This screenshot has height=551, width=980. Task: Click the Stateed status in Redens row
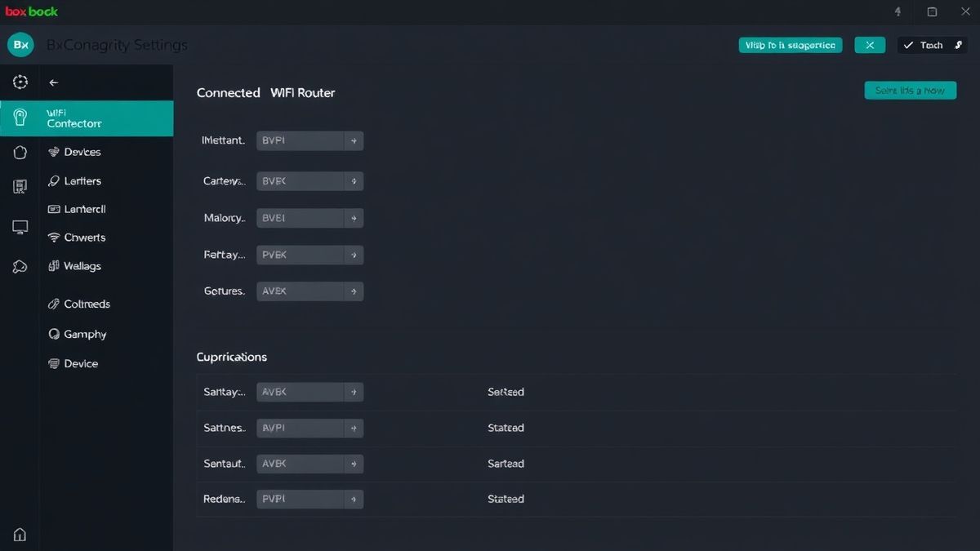coord(506,499)
